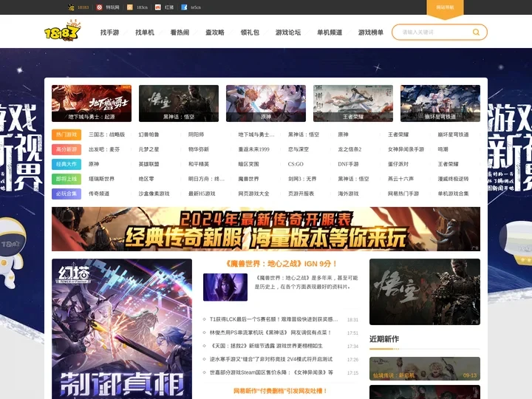Image resolution: width=532 pixels, height=399 pixels.
Task: Open the 游戏论坛 menu
Action: [288, 33]
